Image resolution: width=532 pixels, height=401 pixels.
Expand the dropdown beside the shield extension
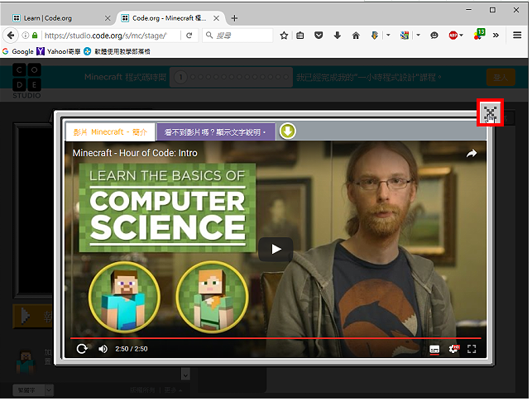(388, 35)
